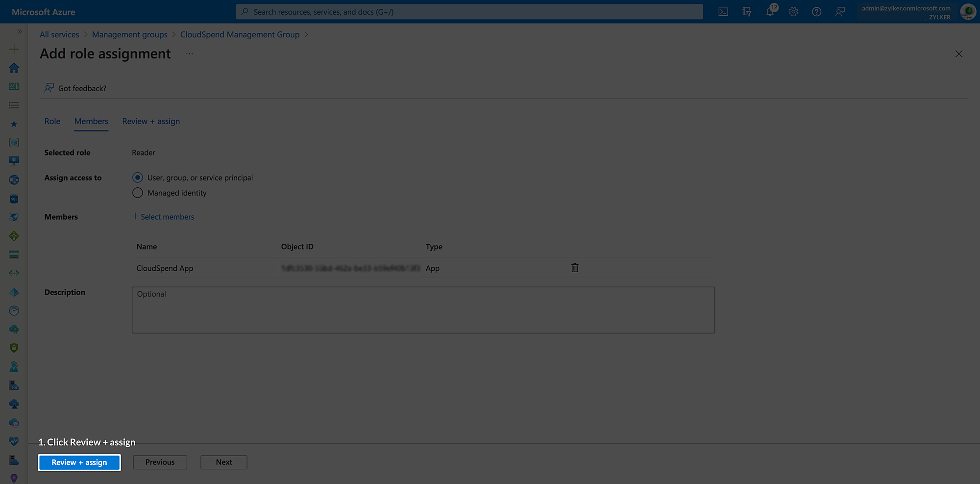This screenshot has width=980, height=484.
Task: Go Home using the sidebar house icon
Action: coord(14,68)
